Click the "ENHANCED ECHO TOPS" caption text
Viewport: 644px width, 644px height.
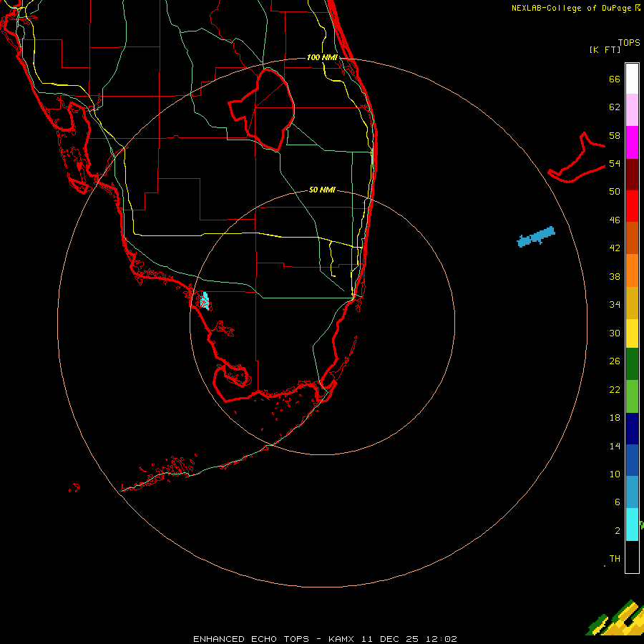[x=251, y=639]
